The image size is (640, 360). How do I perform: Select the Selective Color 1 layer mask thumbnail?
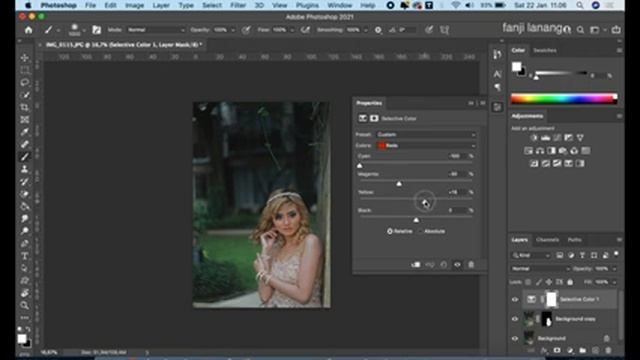point(551,299)
